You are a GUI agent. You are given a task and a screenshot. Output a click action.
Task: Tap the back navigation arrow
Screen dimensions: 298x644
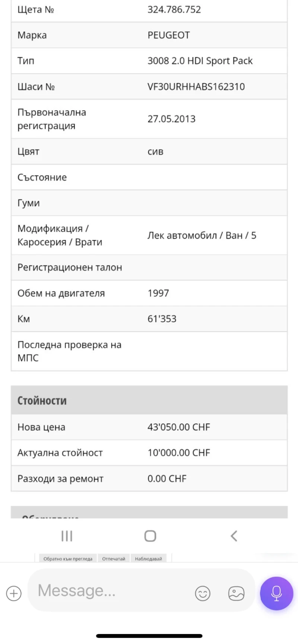tap(234, 536)
